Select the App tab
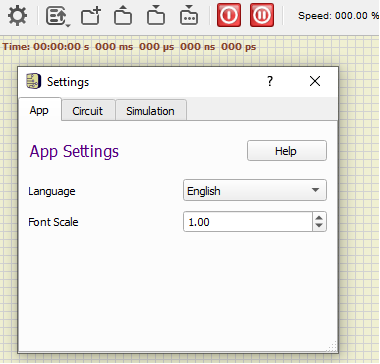Image resolution: width=380 pixels, height=364 pixels. coord(39,110)
